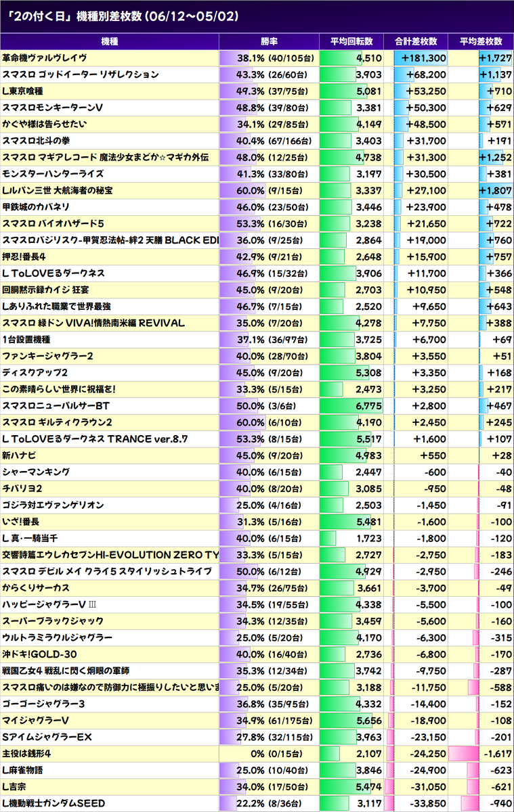Click the 勝率 column header
Image resolution: width=514 pixels, height=812 pixels.
point(269,42)
